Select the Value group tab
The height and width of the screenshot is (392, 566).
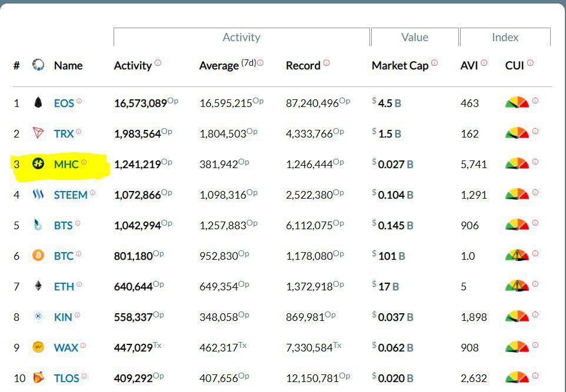[x=415, y=37]
